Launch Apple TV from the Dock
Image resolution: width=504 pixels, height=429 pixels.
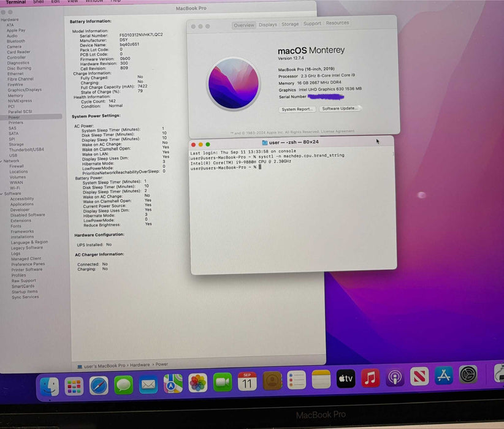pyautogui.click(x=346, y=379)
